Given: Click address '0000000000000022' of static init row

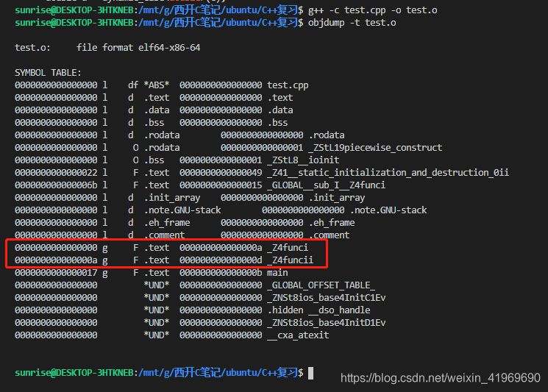Looking at the screenshot, I should click(56, 173).
